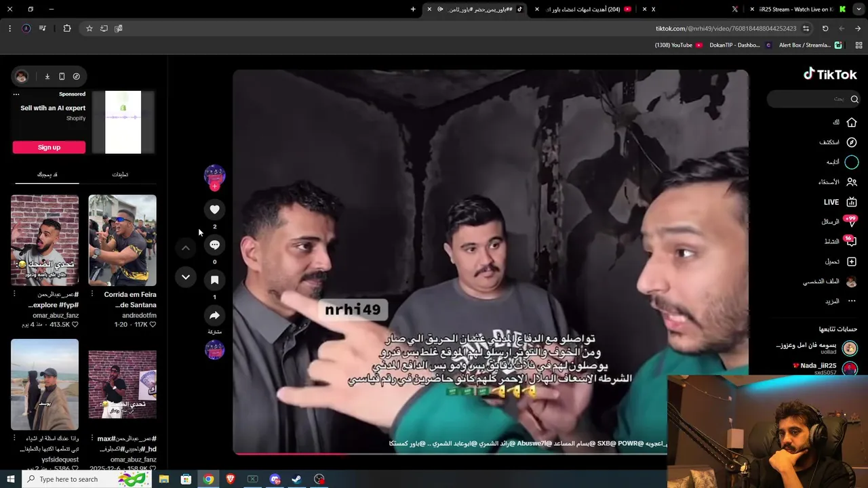This screenshot has height=488, width=868.
Task: Open Microsoft Store from the taskbar
Action: [186, 479]
